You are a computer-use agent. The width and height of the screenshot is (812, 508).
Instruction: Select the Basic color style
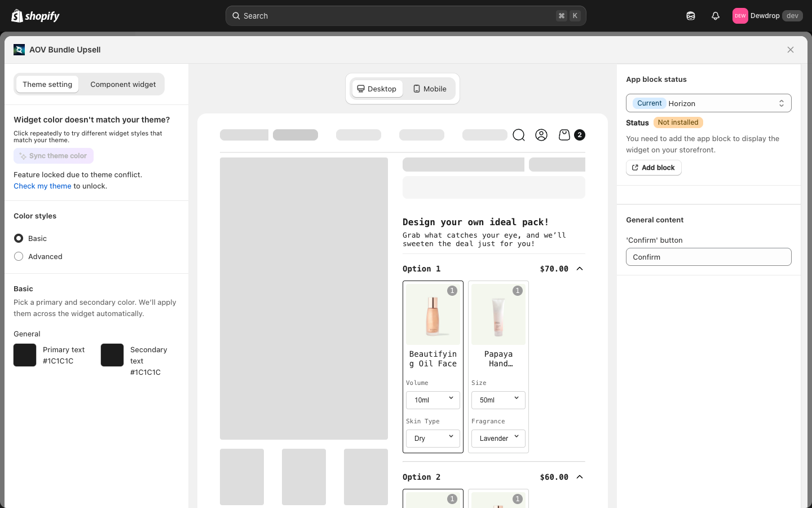(19, 238)
